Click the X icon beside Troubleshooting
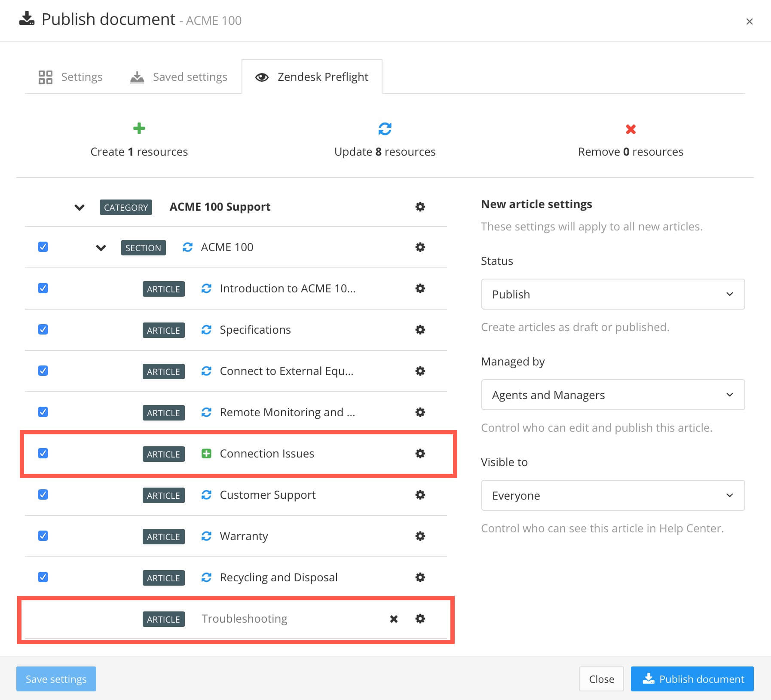Viewport: 771px width, 700px height. click(x=393, y=619)
